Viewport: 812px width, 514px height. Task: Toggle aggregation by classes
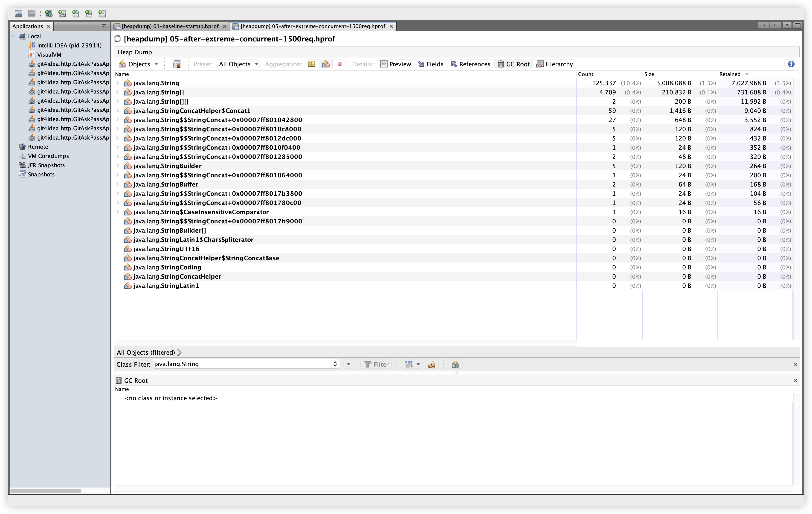click(x=326, y=64)
